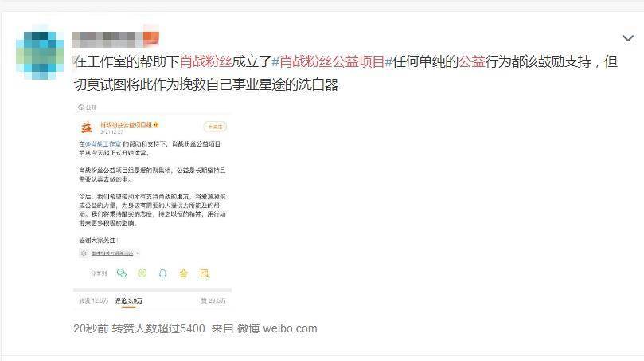Click the +关注 follow button
The width and height of the screenshot is (644, 361).
point(215,127)
